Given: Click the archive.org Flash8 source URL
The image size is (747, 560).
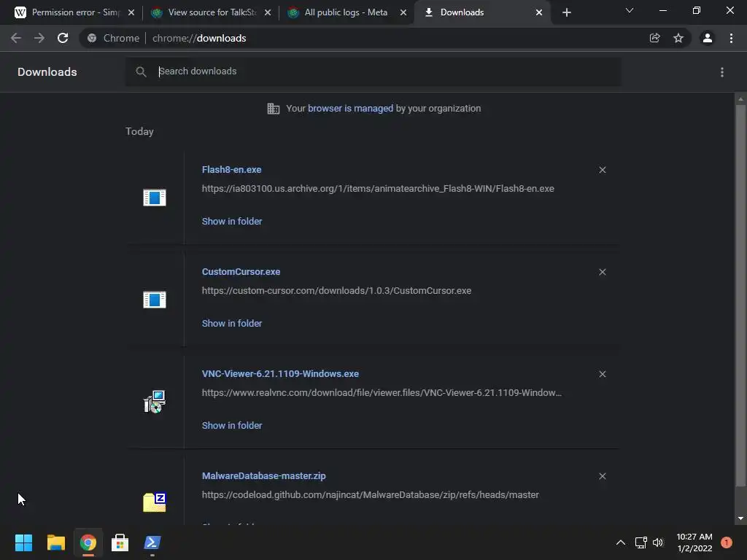Looking at the screenshot, I should 378,189.
